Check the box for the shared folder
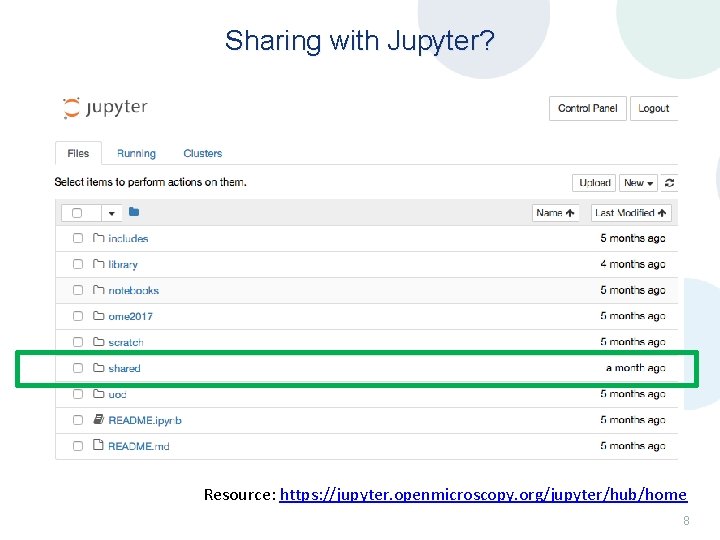This screenshot has height=540, width=720. pos(78,368)
